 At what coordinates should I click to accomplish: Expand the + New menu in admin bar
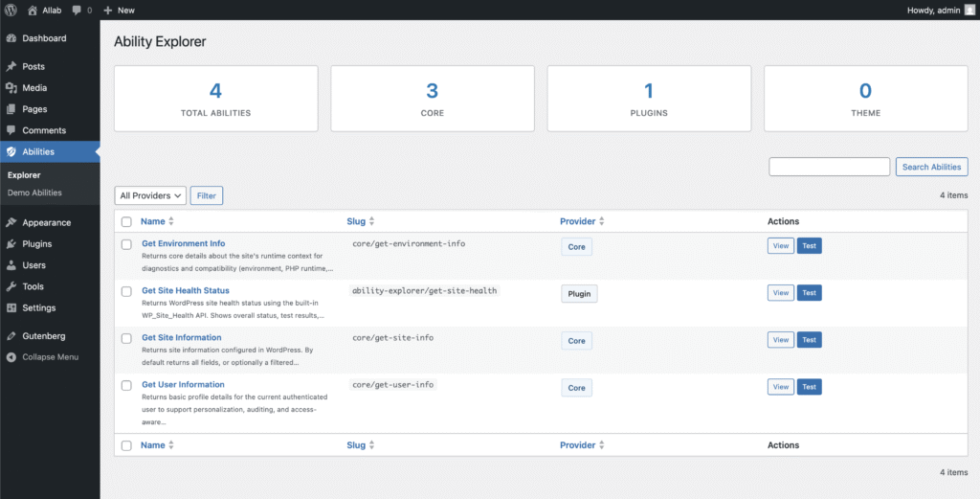coord(119,10)
